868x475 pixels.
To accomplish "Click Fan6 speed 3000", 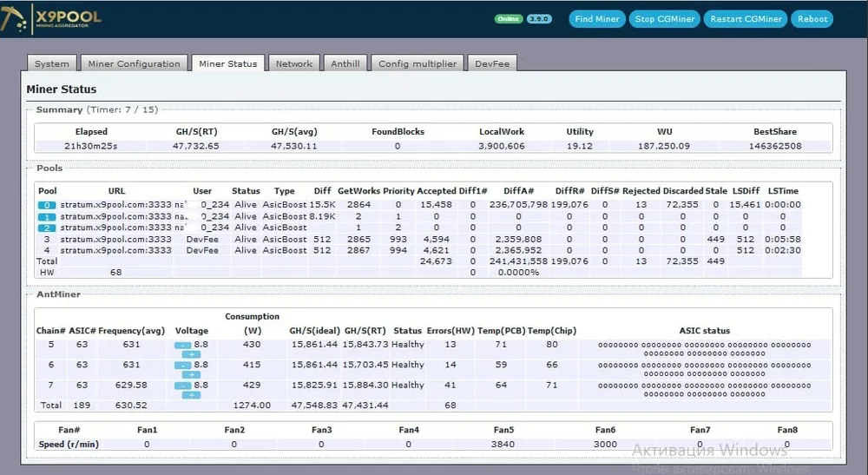I will [605, 444].
